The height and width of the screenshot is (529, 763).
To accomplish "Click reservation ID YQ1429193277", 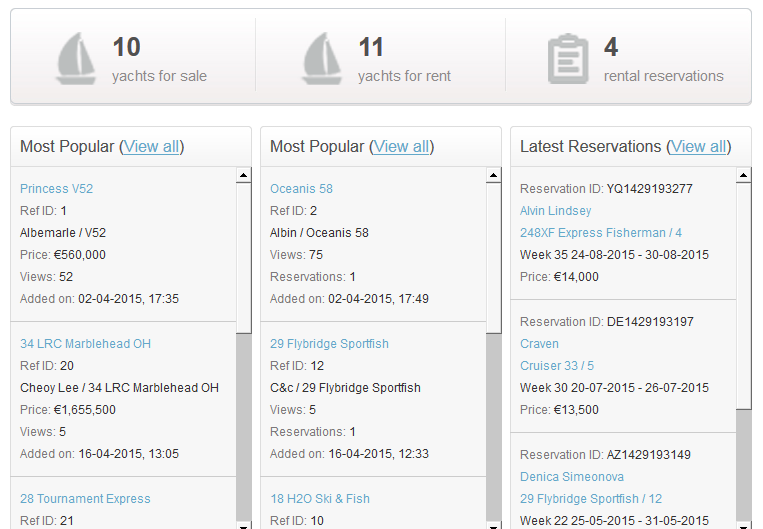I will pyautogui.click(x=650, y=189).
